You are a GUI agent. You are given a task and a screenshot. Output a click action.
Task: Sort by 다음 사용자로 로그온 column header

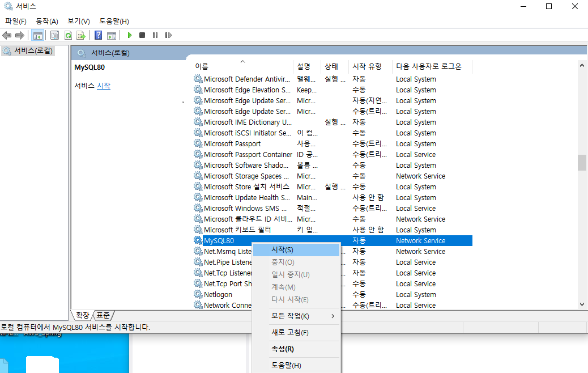[x=432, y=66]
